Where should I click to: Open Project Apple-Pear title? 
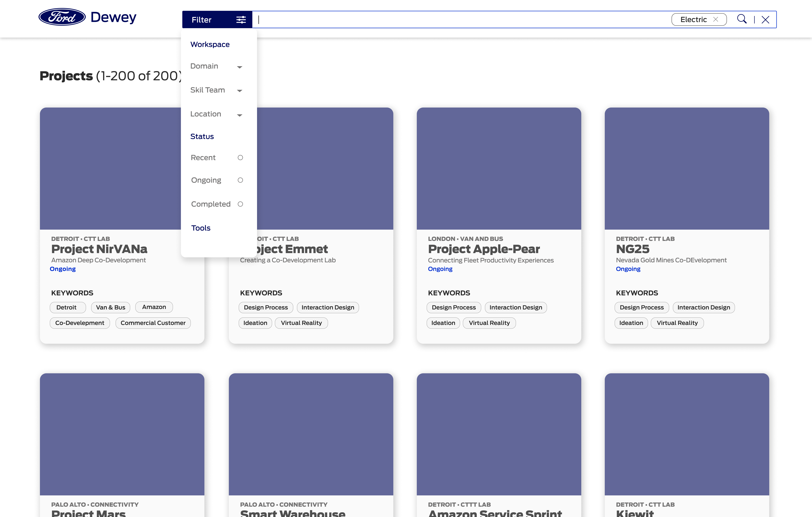click(x=484, y=249)
